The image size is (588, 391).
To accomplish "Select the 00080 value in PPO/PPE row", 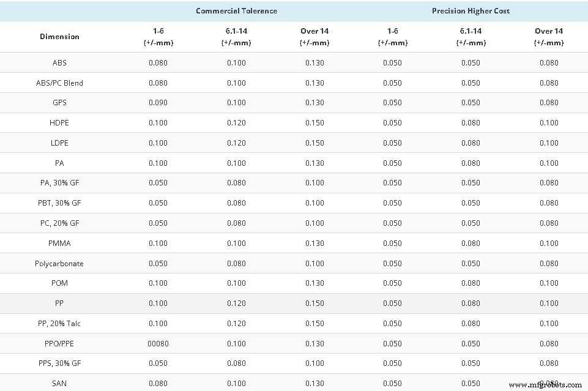I will pos(158,343).
